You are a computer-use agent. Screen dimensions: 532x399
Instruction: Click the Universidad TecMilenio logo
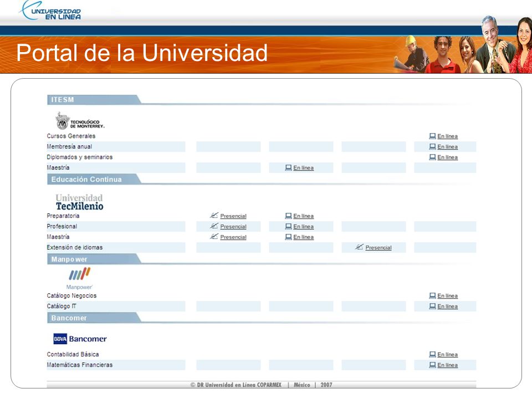(x=79, y=202)
